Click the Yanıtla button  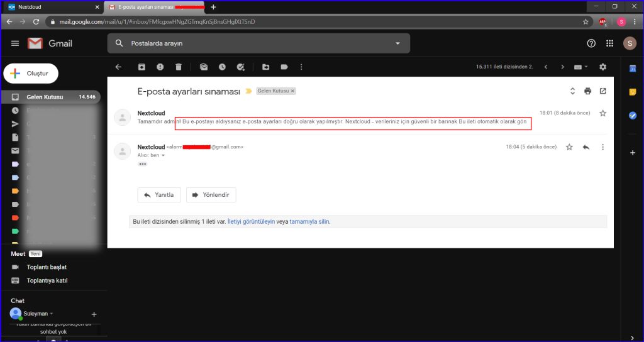[159, 195]
